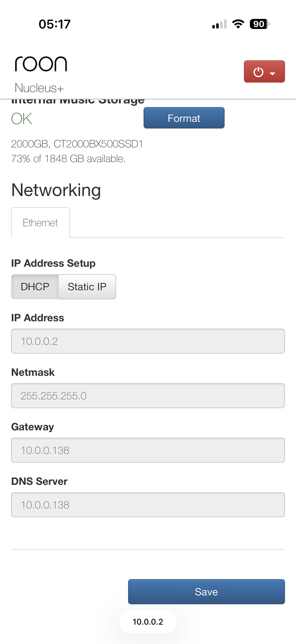Image resolution: width=296 pixels, height=644 pixels.
Task: Tap the battery indicator showing 90
Action: [259, 24]
